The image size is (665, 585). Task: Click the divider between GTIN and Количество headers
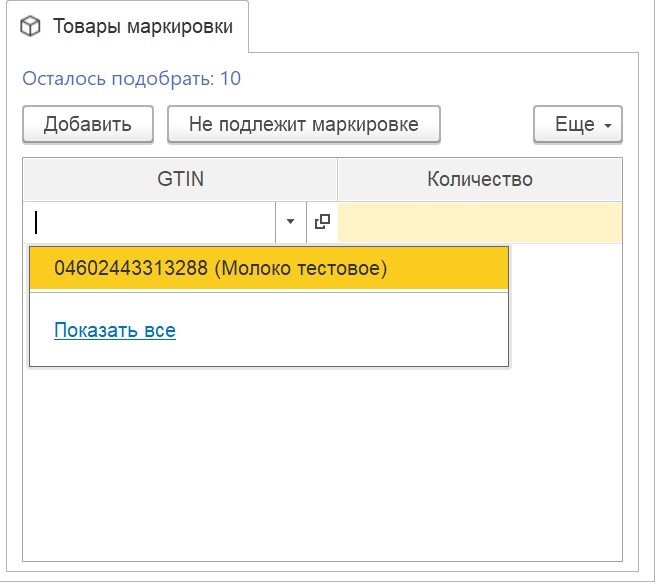pos(338,179)
